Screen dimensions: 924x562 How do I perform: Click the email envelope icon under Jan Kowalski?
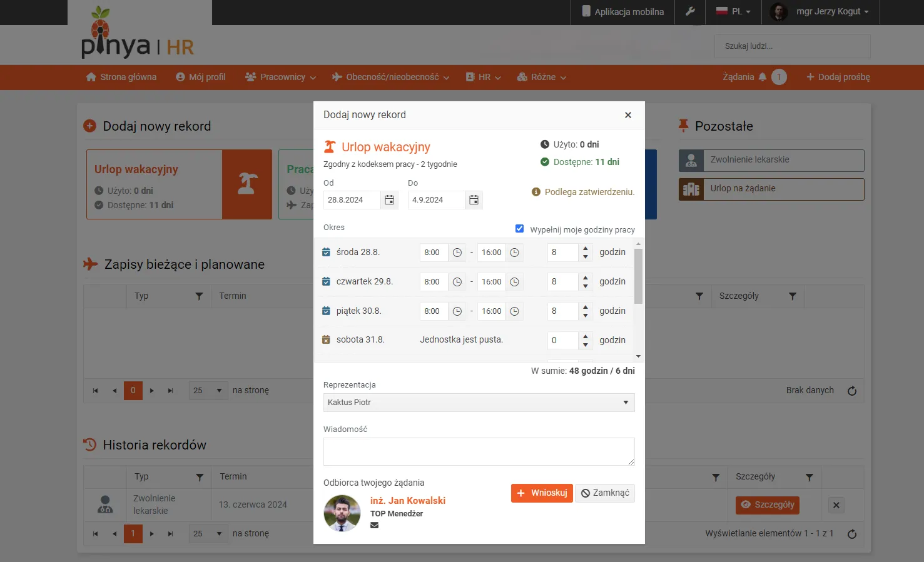[374, 525]
